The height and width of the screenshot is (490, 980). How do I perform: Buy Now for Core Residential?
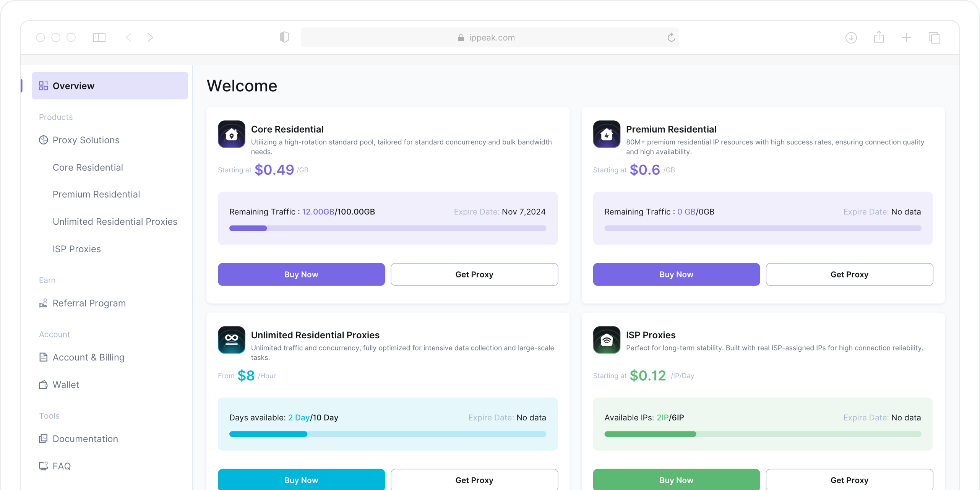tap(301, 274)
